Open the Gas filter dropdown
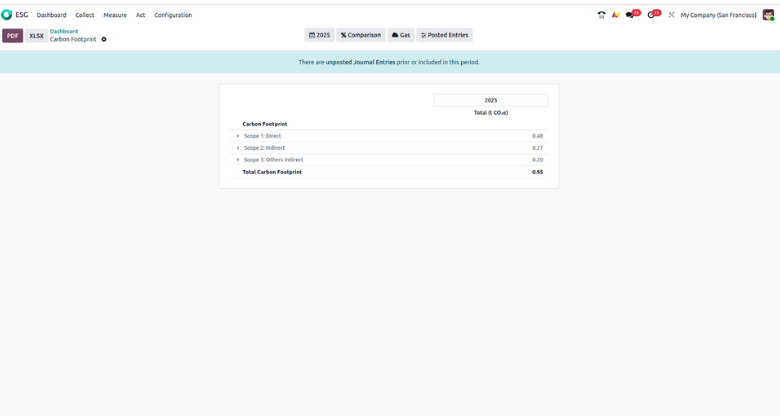Screen dimensions: 780x420 point(401,35)
